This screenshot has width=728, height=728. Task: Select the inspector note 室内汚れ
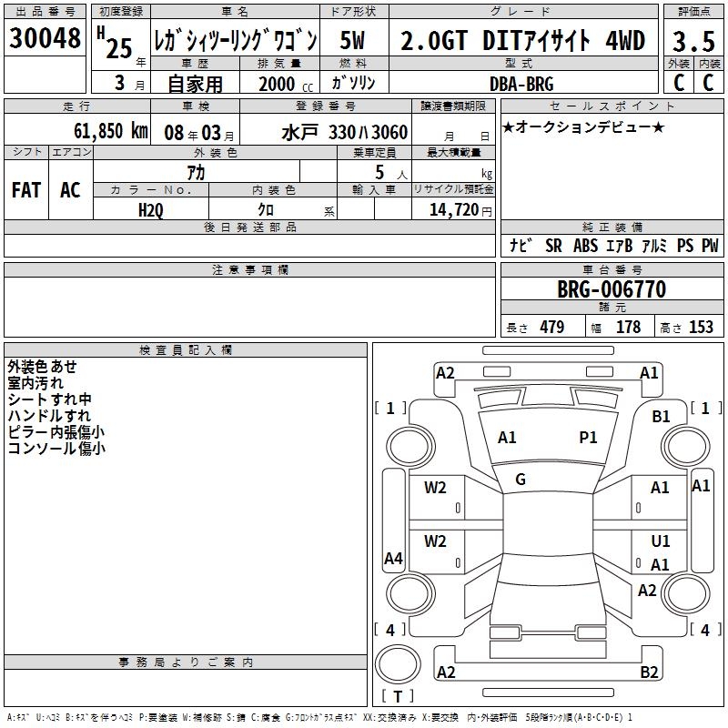(35, 382)
